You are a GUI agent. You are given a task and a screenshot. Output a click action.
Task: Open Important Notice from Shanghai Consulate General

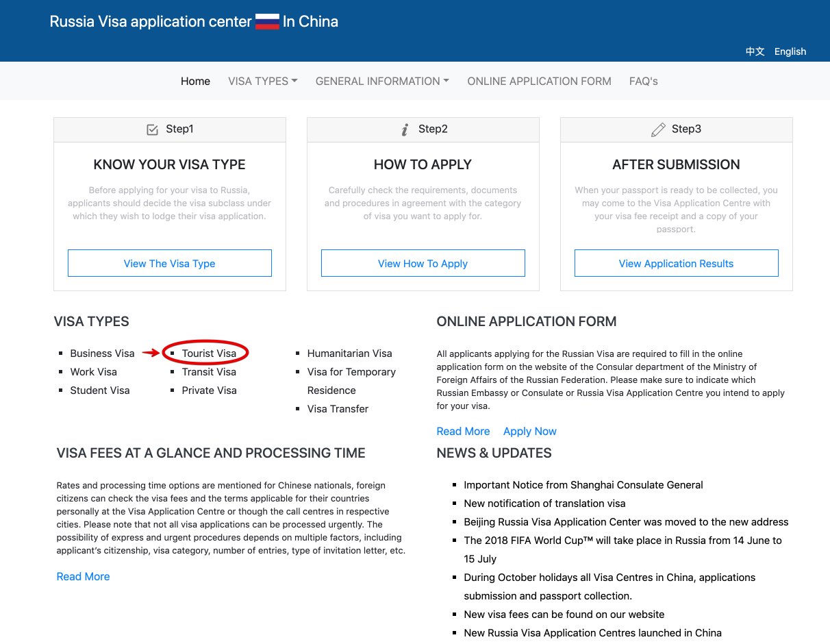pyautogui.click(x=583, y=485)
